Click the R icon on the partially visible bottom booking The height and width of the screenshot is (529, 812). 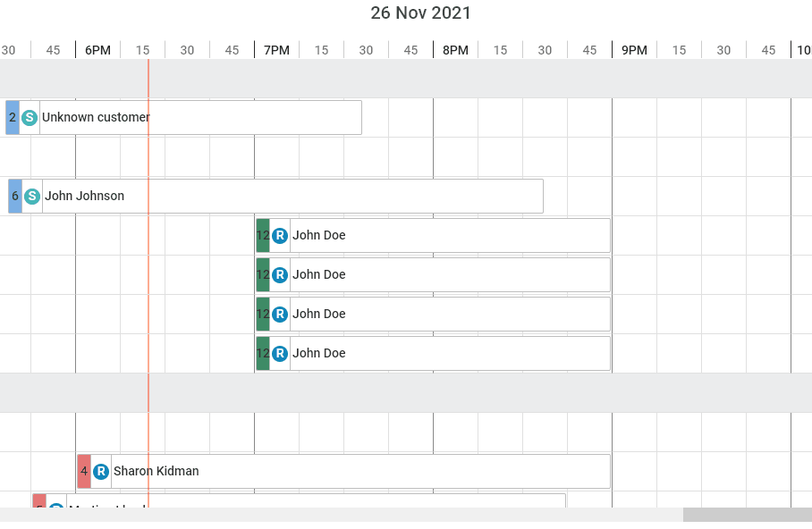[x=55, y=504]
